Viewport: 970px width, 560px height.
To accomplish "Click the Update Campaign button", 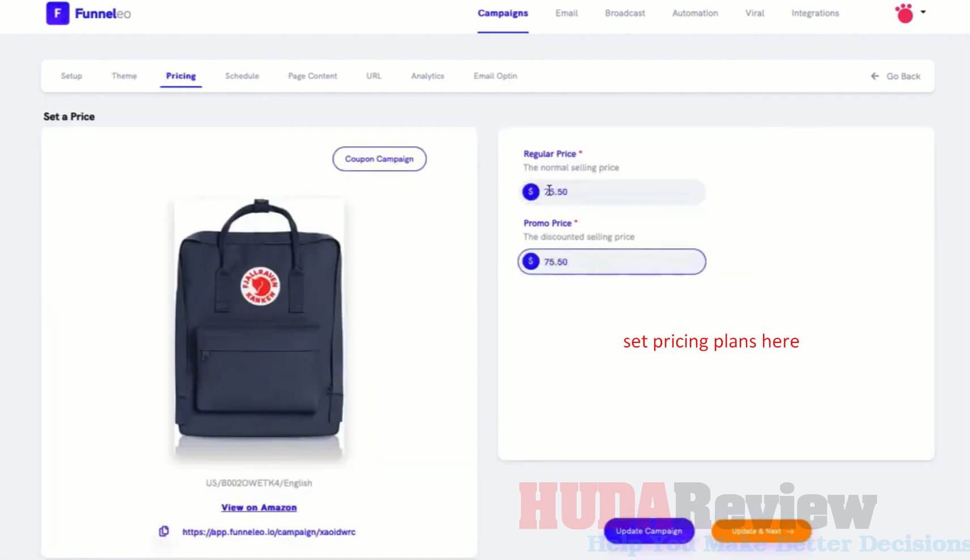I will 649,531.
